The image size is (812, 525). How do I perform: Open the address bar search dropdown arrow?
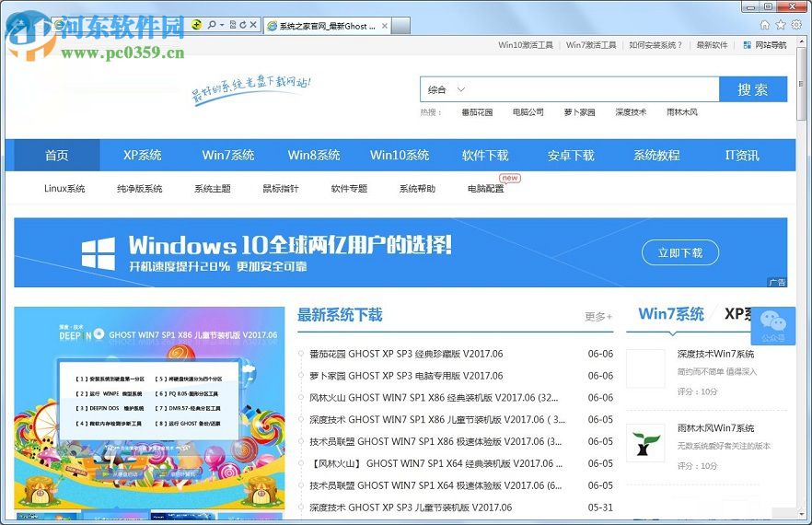click(222, 25)
